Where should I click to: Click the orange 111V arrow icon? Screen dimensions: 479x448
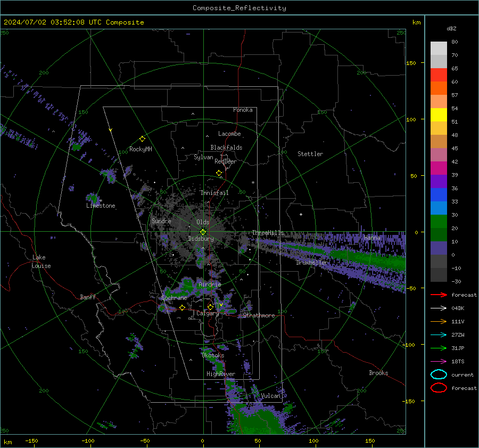pyautogui.click(x=439, y=321)
